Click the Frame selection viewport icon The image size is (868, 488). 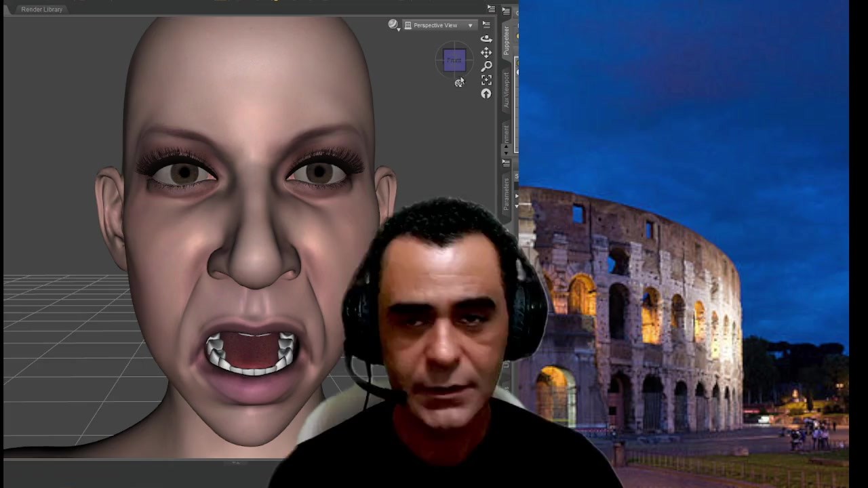point(486,80)
